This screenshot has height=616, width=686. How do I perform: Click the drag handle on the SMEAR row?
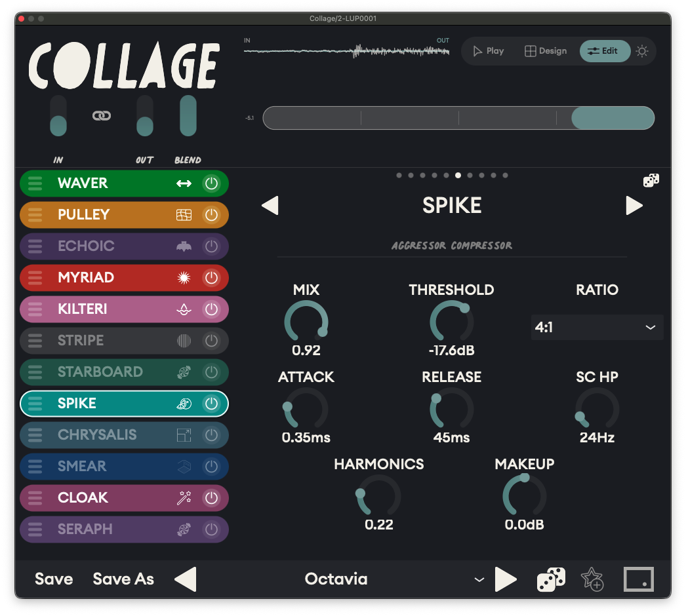[35, 467]
